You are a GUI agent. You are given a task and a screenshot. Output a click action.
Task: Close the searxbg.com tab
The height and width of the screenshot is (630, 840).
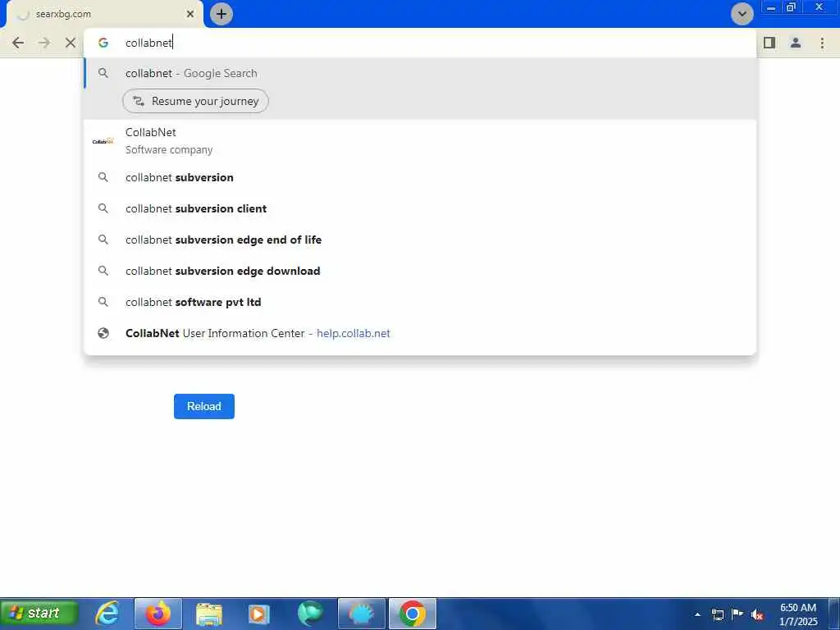tap(190, 14)
